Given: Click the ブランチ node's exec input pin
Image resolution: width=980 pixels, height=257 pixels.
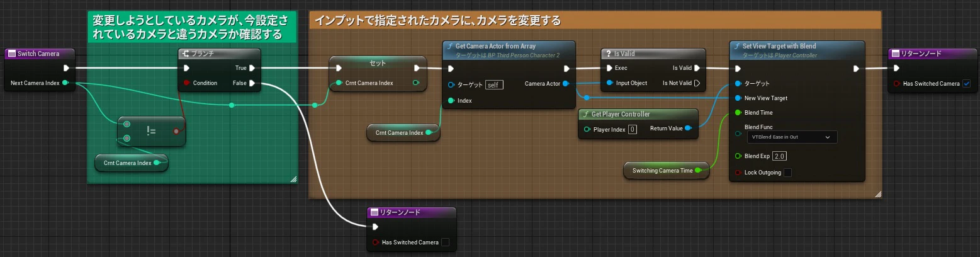Looking at the screenshot, I should click(x=186, y=68).
